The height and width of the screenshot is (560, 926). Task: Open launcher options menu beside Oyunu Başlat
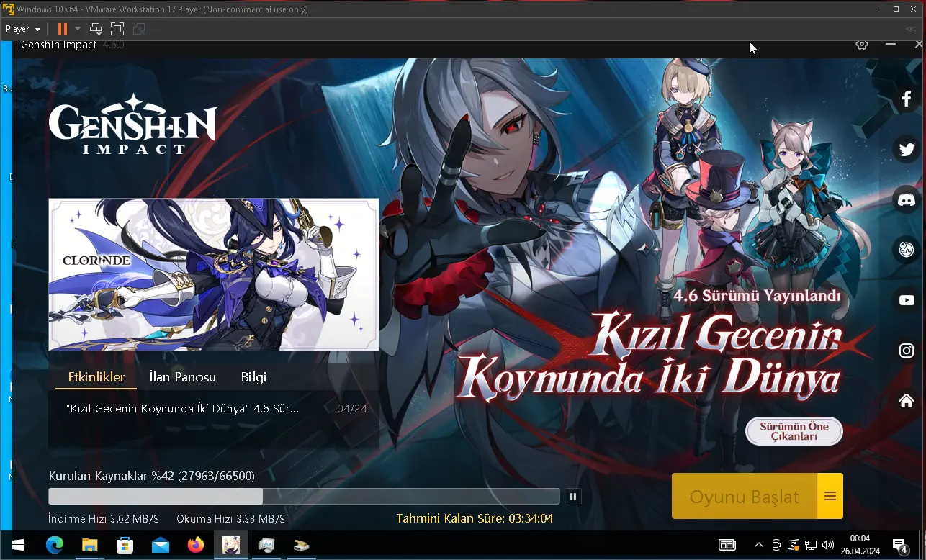pos(830,496)
